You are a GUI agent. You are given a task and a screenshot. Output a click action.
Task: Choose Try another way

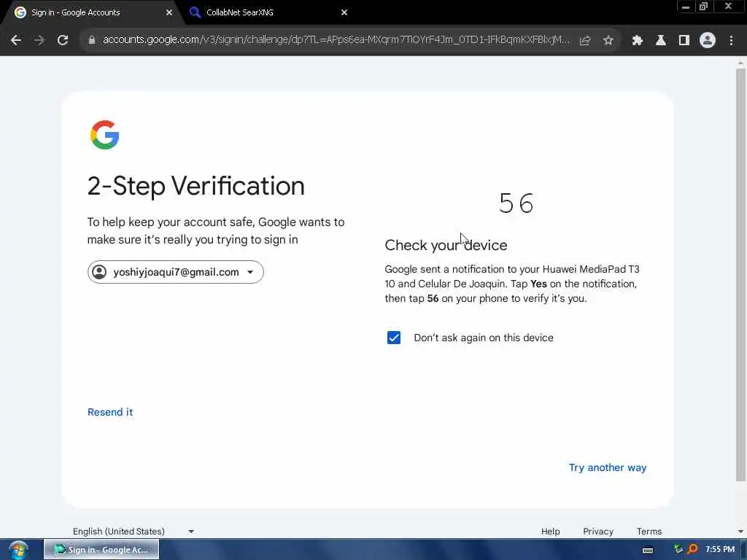tap(608, 467)
